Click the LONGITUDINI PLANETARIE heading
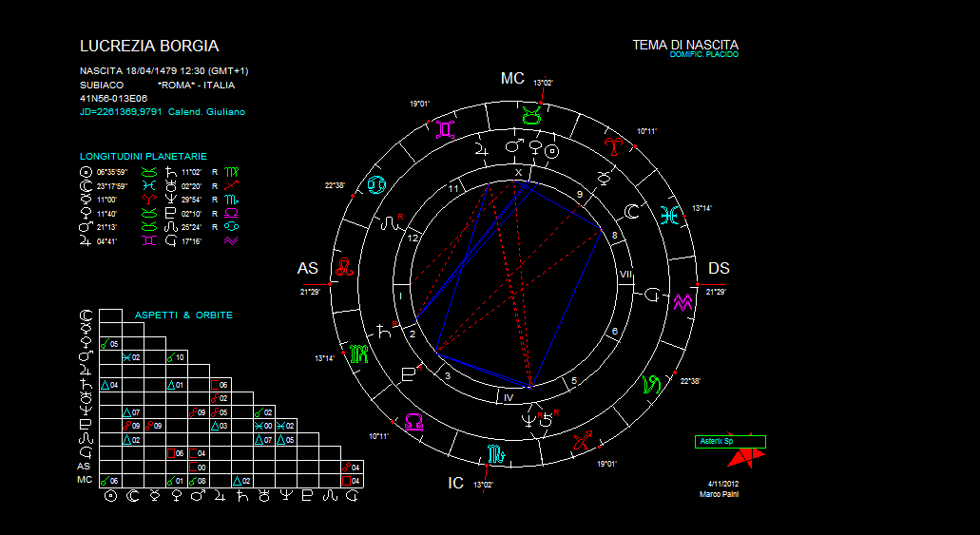Viewport: 980px width, 535px height. pos(144,156)
